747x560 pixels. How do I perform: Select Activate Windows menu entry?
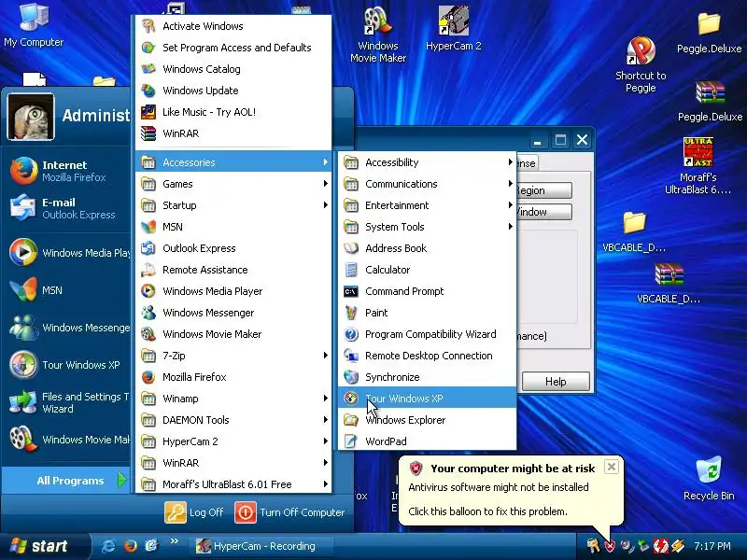(233, 26)
